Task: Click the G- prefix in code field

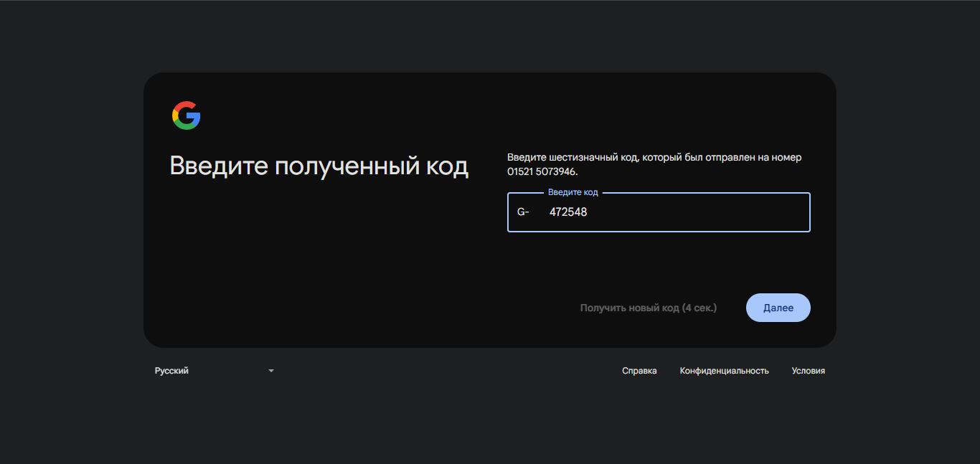Action: pos(523,212)
